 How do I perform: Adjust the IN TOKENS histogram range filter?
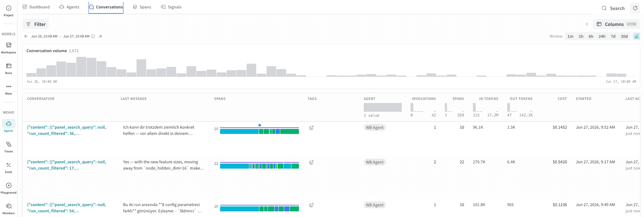(x=485, y=107)
